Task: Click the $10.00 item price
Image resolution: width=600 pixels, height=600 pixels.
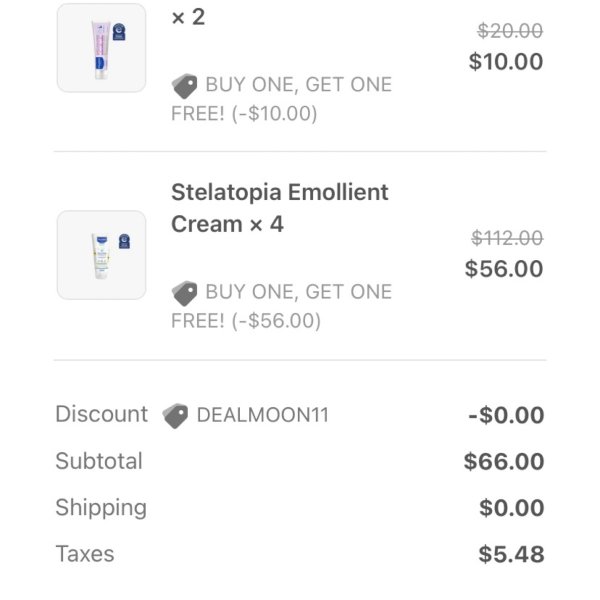Action: (506, 61)
